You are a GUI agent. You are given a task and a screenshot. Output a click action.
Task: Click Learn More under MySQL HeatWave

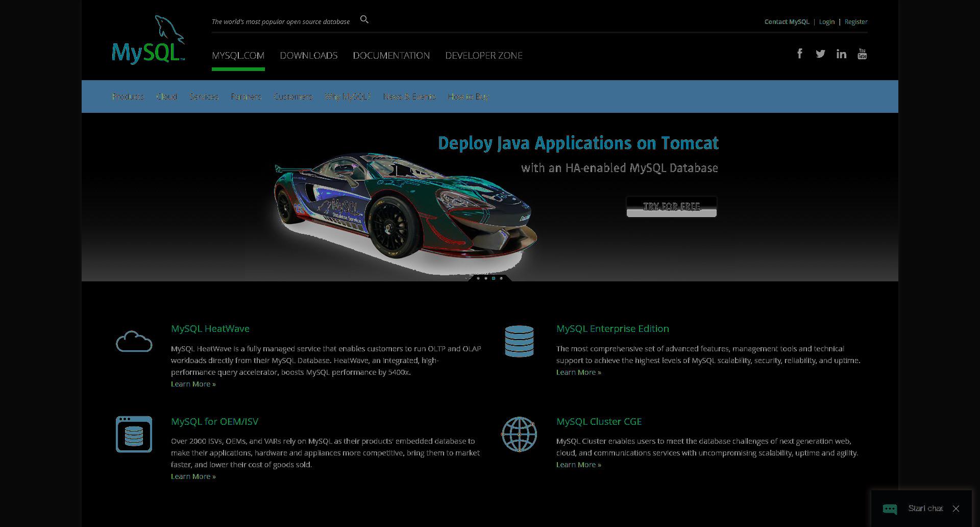tap(193, 384)
